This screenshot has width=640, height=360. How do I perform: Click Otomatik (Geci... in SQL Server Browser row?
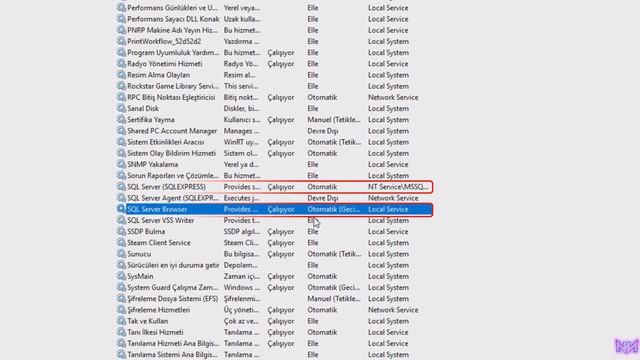(x=334, y=209)
